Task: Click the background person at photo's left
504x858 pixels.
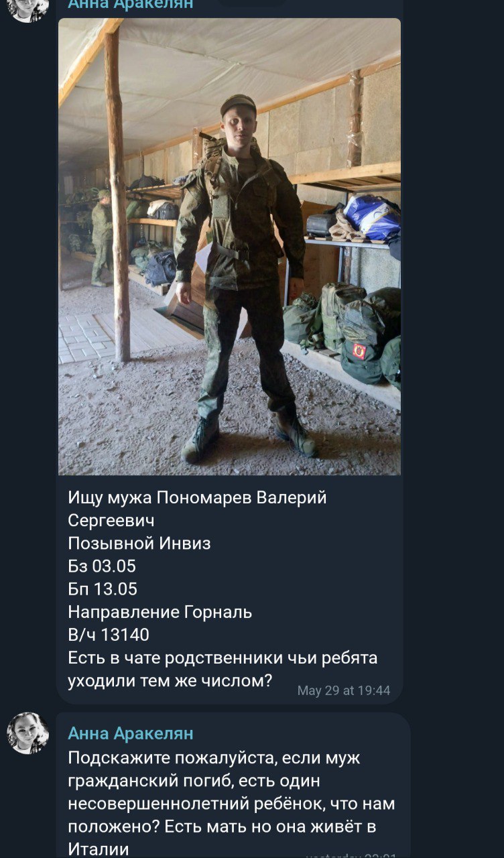Action: coord(102,237)
